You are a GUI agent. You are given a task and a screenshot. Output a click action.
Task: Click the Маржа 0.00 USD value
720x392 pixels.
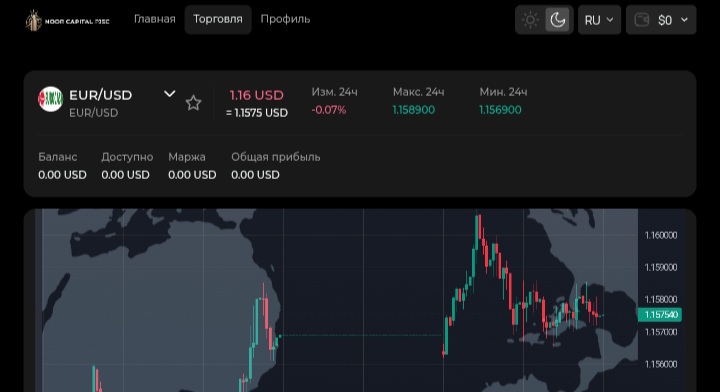tap(192, 175)
